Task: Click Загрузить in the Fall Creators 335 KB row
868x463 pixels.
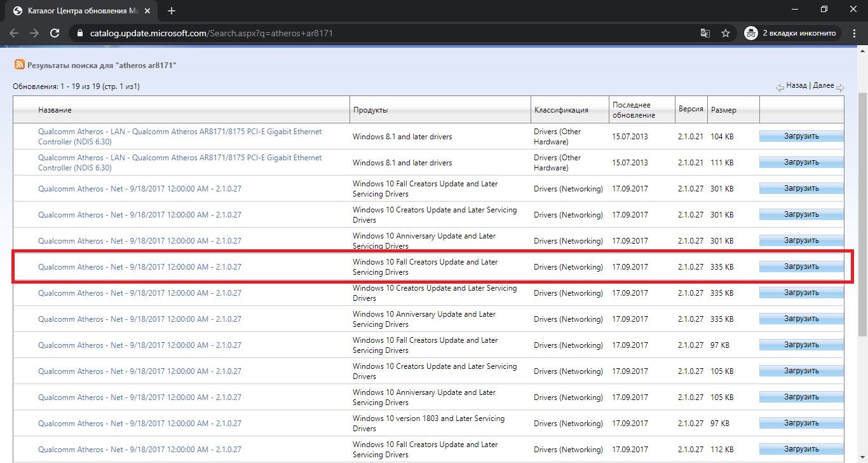Action: pyautogui.click(x=801, y=266)
